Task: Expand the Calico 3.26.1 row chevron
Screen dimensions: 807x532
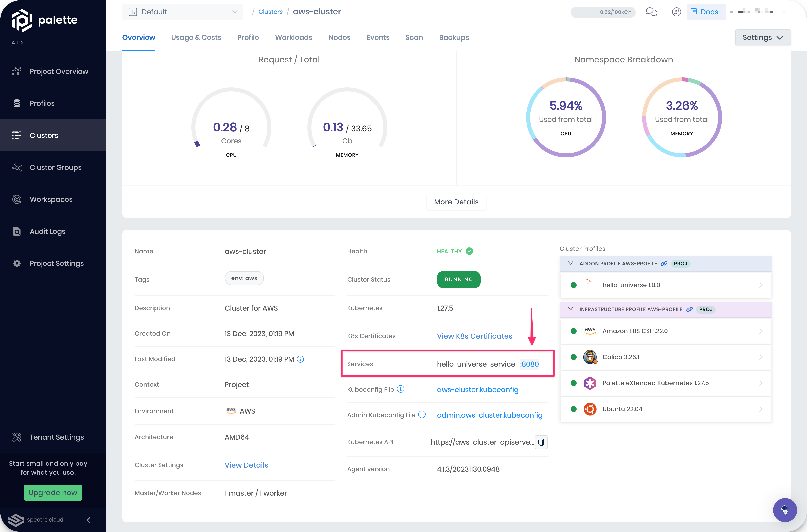Action: [x=761, y=357]
